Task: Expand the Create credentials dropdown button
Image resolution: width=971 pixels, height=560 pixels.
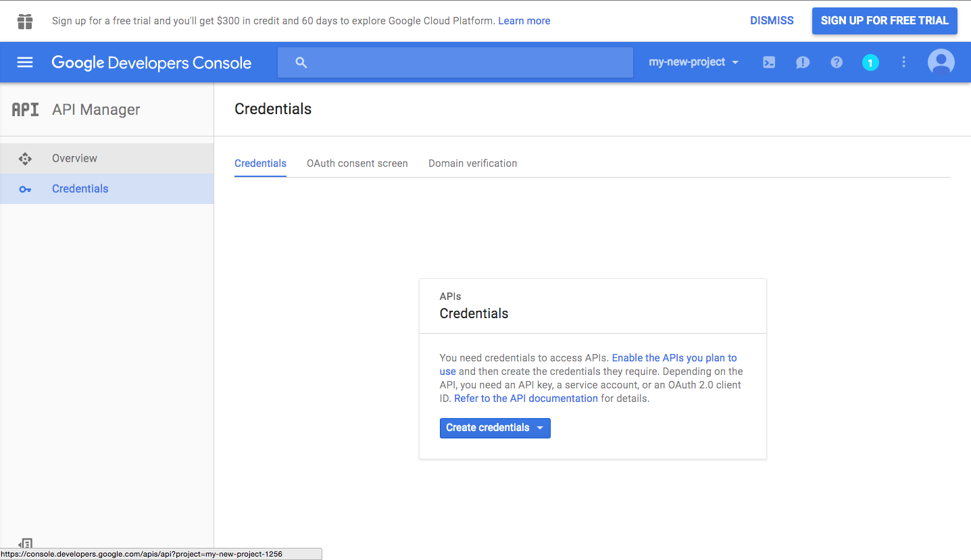Action: [495, 428]
